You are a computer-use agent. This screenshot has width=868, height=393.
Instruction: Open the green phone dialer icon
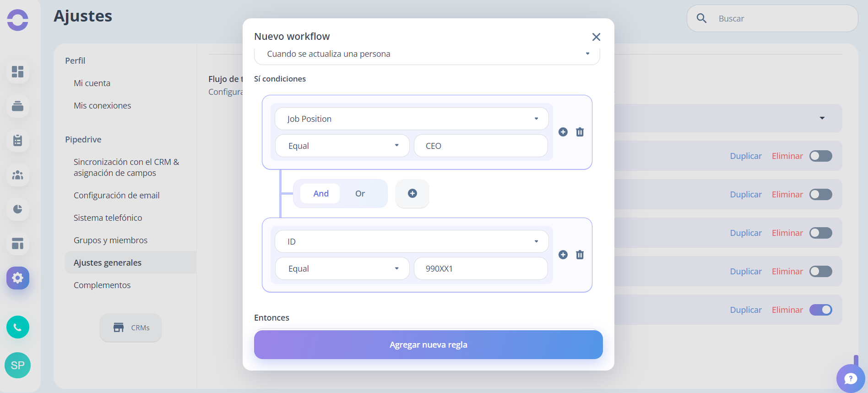point(18,327)
